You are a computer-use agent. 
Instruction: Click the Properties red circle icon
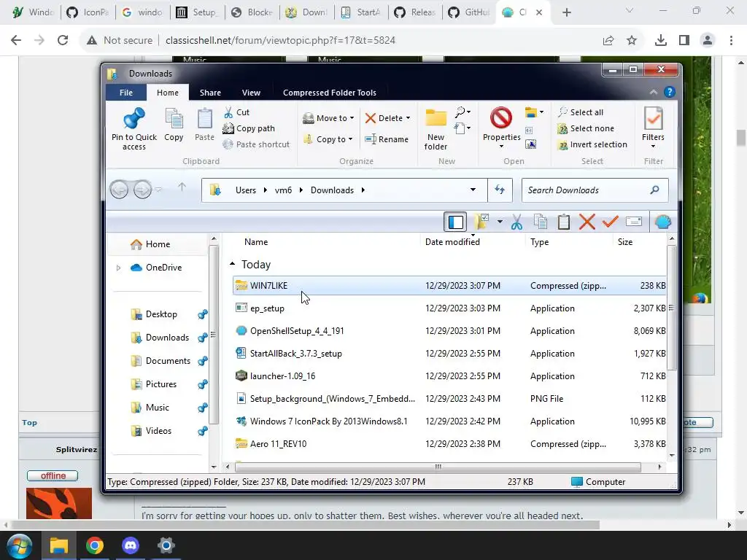501,117
